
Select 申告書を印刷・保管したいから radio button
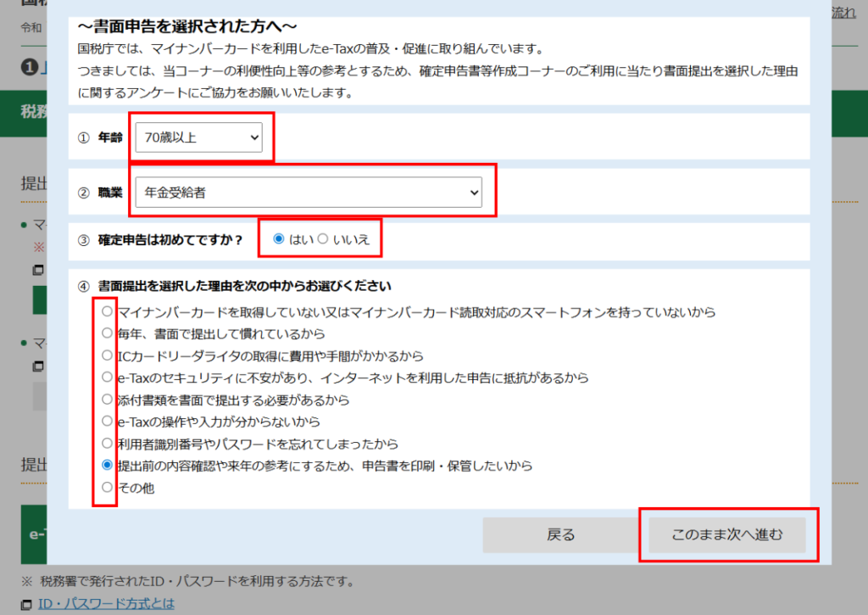pos(107,465)
